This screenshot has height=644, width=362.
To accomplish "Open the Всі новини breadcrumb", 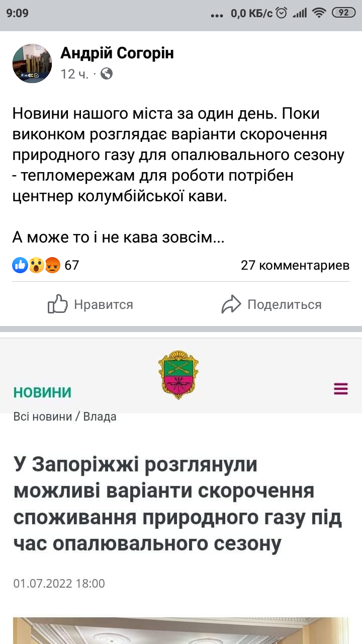I will click(42, 417).
